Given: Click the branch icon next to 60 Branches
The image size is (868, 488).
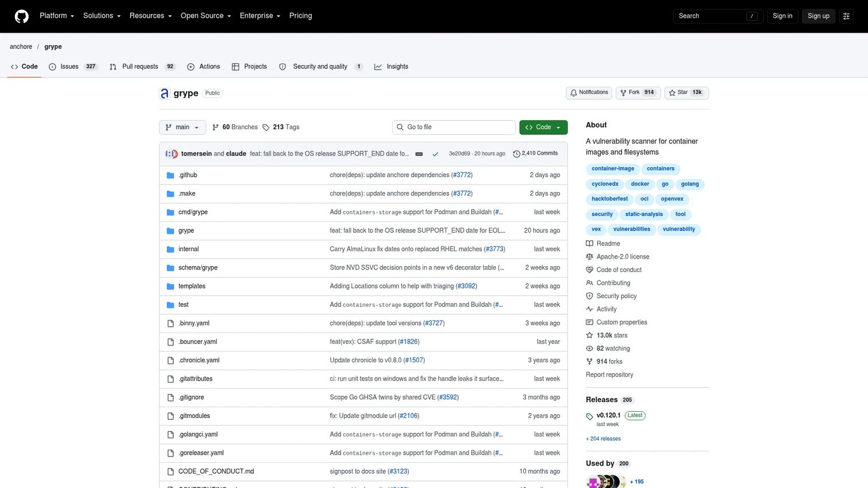Looking at the screenshot, I should pos(216,127).
